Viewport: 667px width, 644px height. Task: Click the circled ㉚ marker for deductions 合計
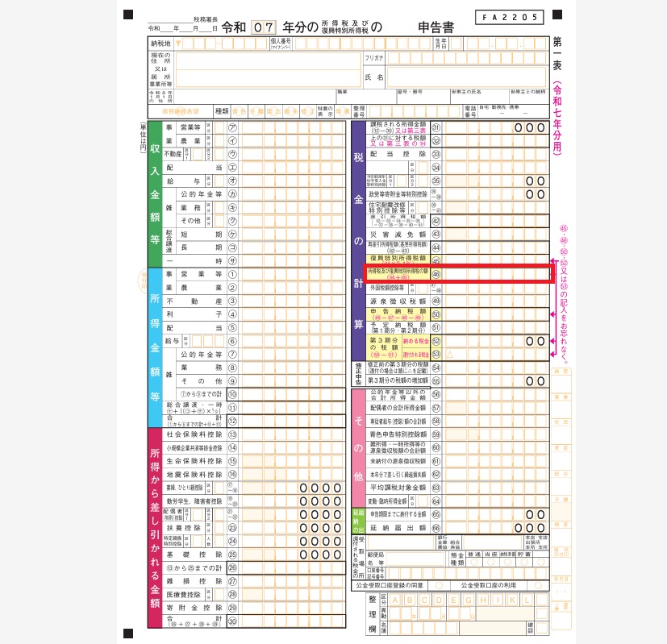(233, 621)
